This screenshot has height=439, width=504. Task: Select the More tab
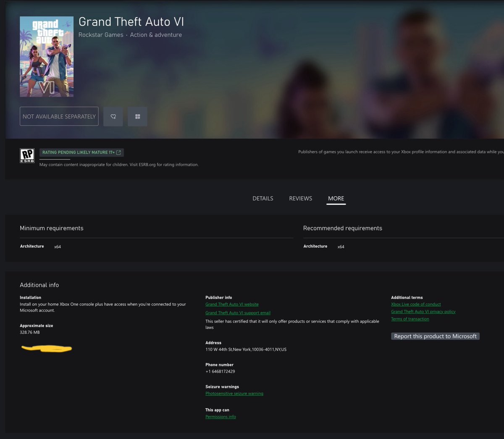[336, 198]
